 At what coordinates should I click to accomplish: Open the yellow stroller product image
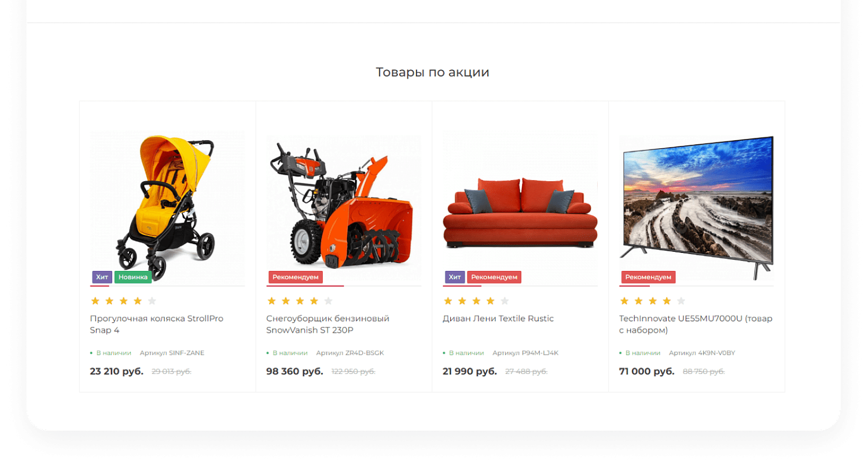[x=168, y=208]
